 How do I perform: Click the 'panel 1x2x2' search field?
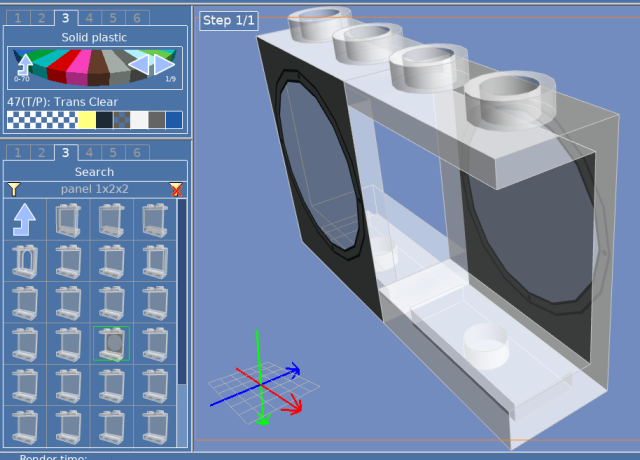click(x=94, y=189)
